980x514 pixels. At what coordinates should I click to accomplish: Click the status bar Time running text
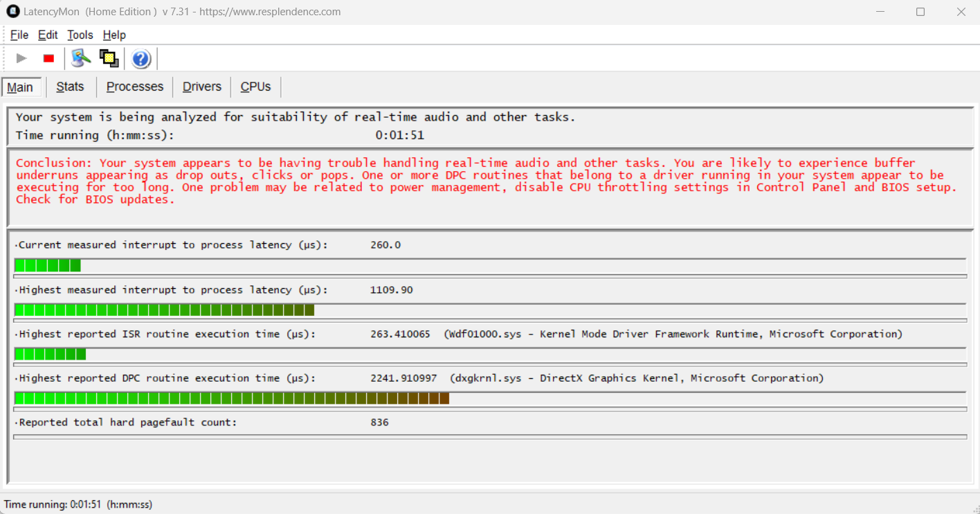tap(78, 504)
